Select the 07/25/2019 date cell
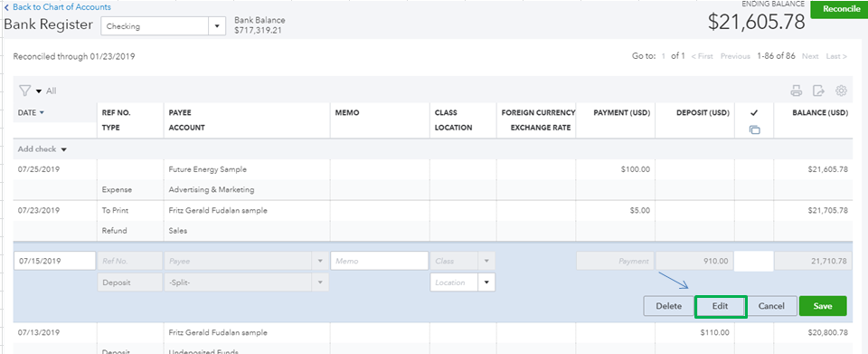868x354 pixels. (39, 169)
